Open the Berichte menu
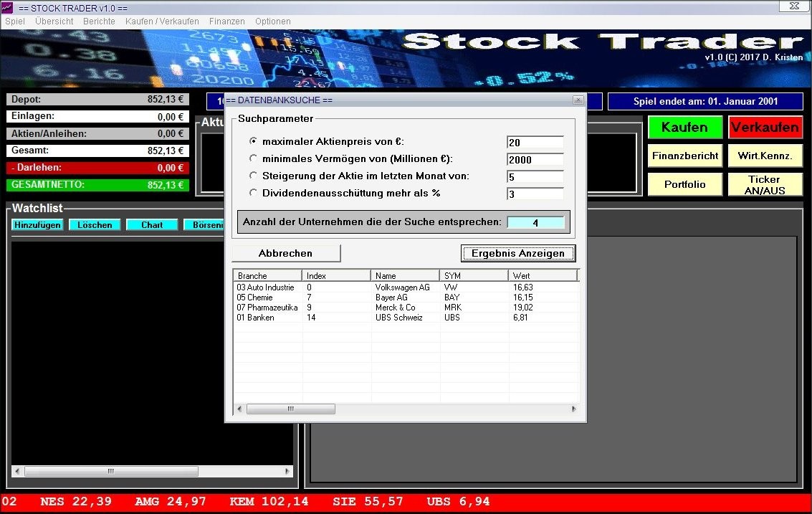Image resolution: width=812 pixels, height=514 pixels. pos(98,22)
